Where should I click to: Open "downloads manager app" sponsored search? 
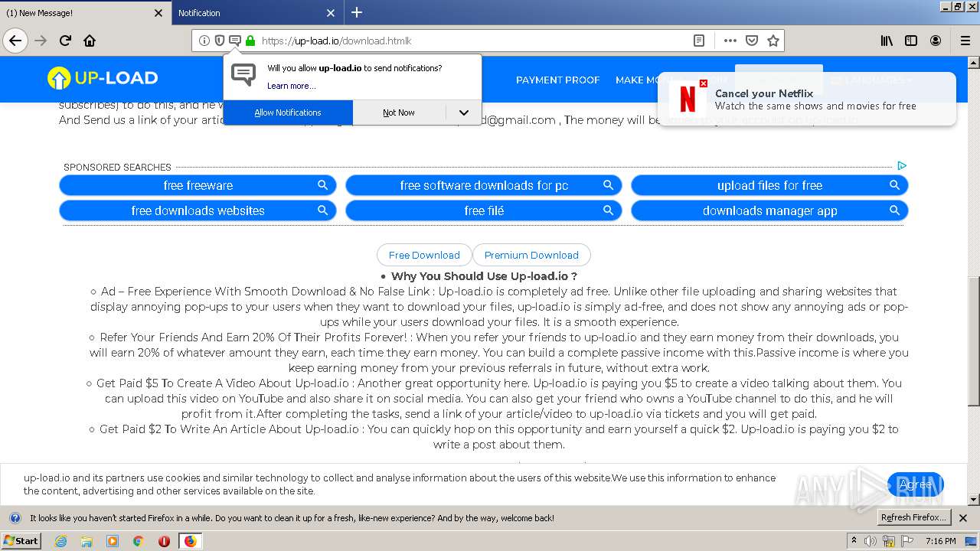point(769,210)
